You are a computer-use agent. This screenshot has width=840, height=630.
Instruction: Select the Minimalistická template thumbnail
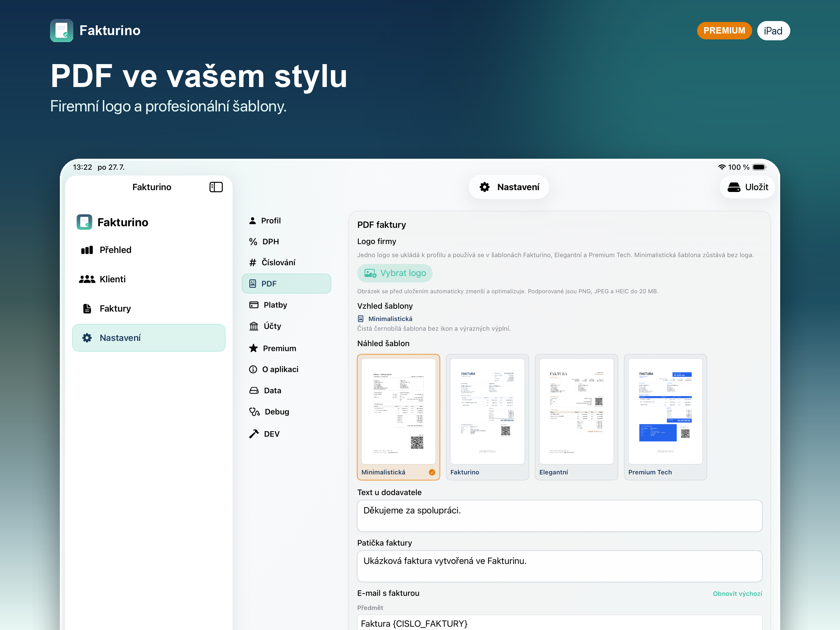pos(398,417)
